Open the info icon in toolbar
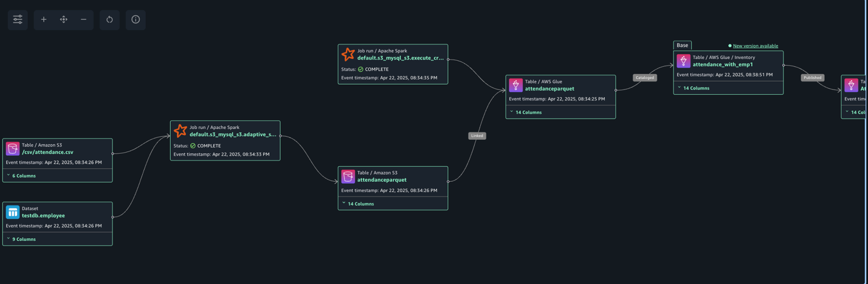 pyautogui.click(x=136, y=19)
